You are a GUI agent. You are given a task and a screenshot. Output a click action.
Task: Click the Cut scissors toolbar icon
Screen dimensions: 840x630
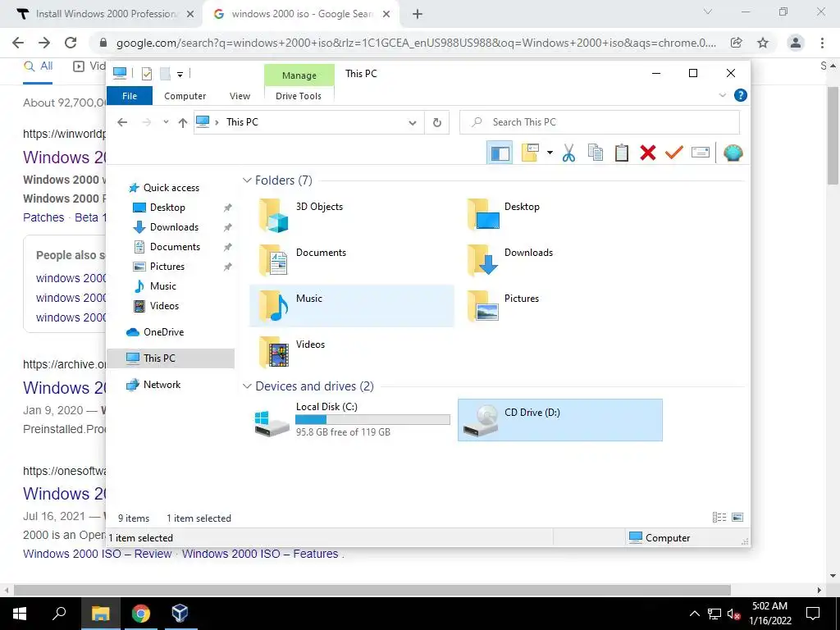coord(568,153)
